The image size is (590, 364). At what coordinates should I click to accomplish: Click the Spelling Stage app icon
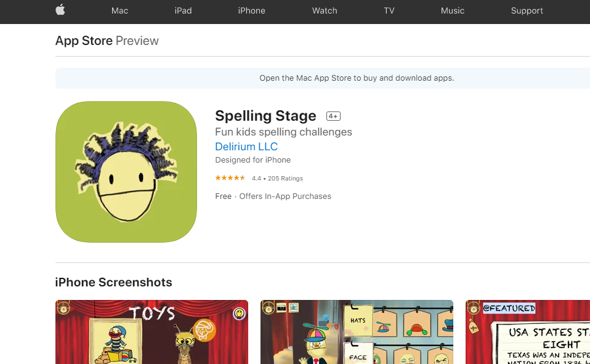coord(126,172)
